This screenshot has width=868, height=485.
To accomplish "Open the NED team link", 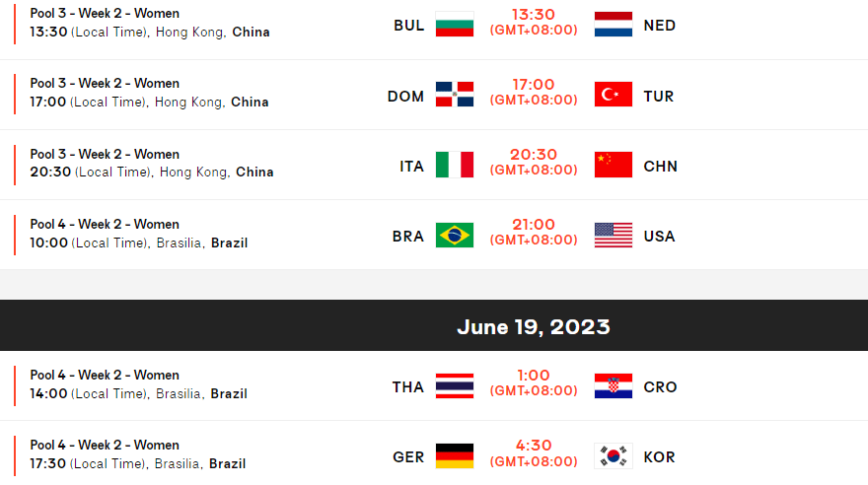I will [x=659, y=25].
